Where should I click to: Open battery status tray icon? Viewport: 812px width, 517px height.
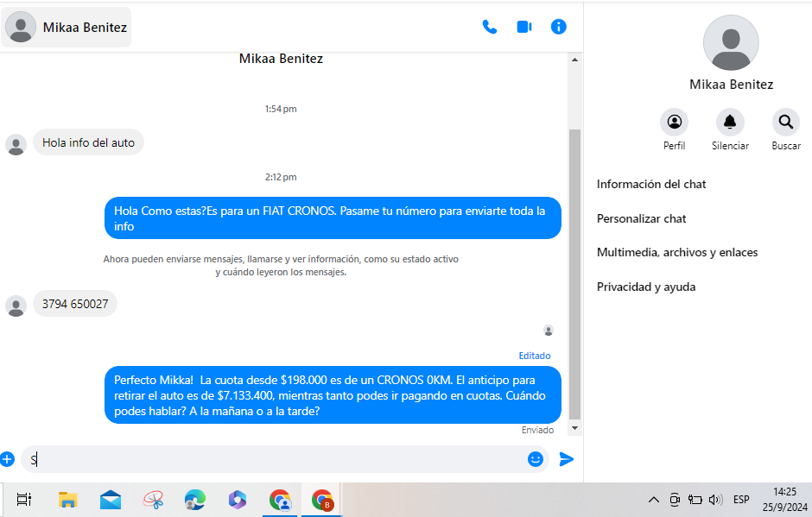click(695, 500)
